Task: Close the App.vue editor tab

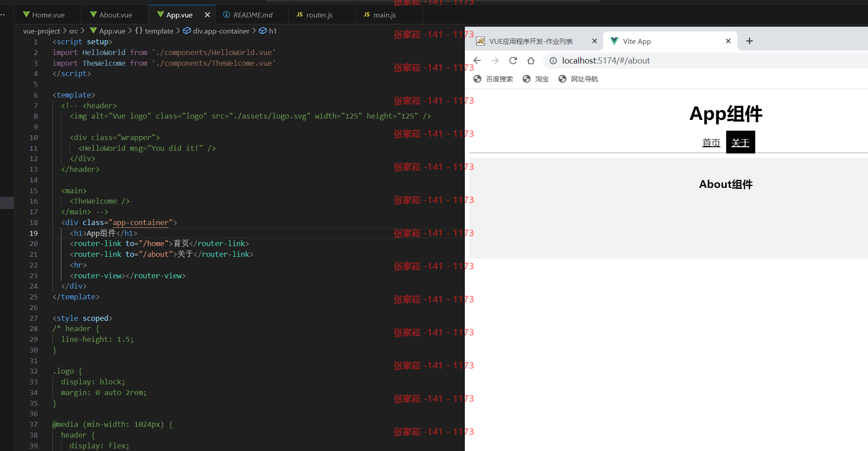Action: tap(207, 15)
